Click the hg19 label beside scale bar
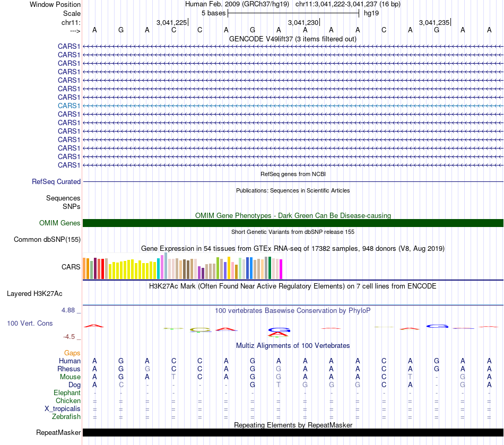Viewport: 504px width, 445px height. 371,13
